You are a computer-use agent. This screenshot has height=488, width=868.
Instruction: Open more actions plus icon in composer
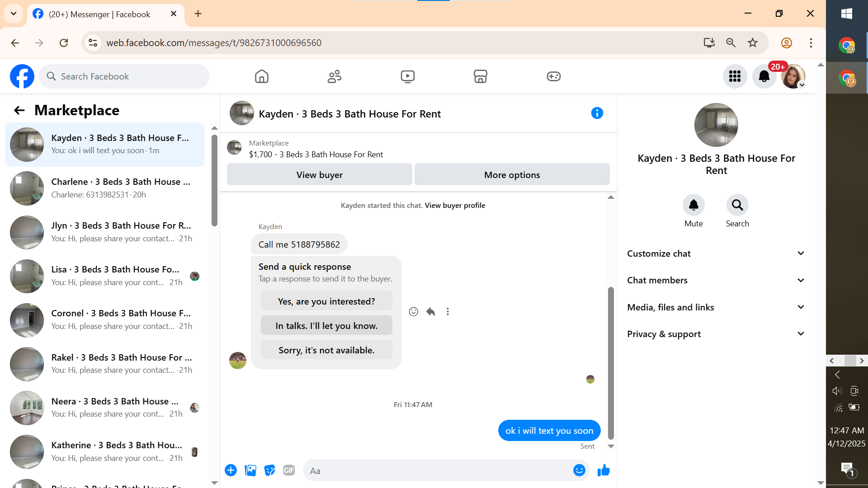point(231,470)
